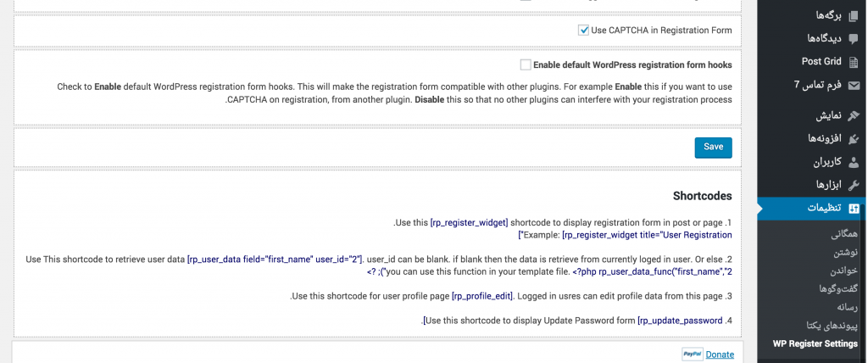The width and height of the screenshot is (868, 363).
Task: Click the Plugins (افزونه‌ها) plug icon
Action: point(854,138)
